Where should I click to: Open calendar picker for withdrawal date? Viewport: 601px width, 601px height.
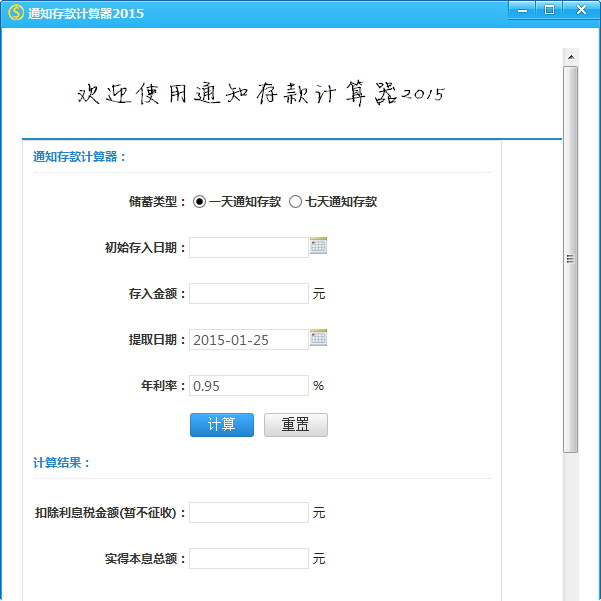pos(318,338)
